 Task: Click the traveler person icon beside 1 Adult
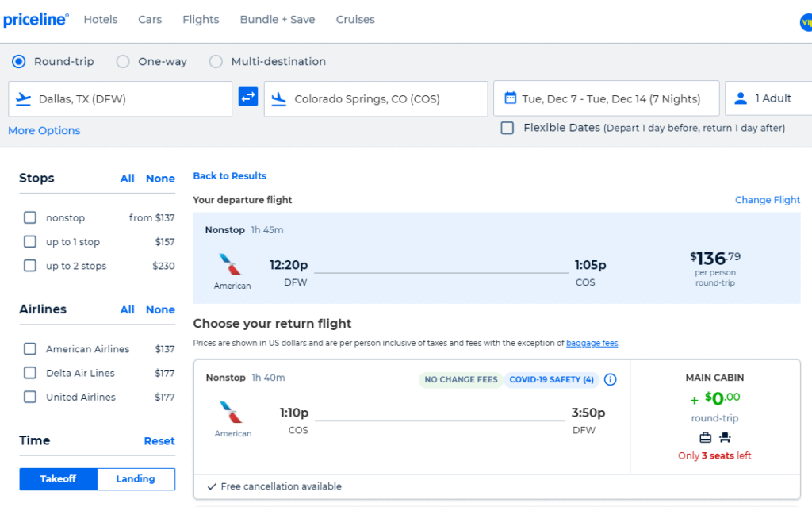tap(741, 98)
